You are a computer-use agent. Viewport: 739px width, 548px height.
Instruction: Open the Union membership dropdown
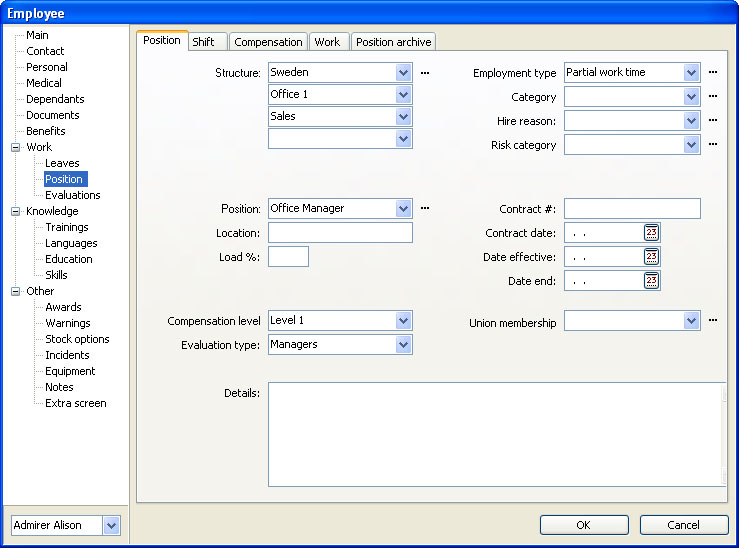coord(691,321)
